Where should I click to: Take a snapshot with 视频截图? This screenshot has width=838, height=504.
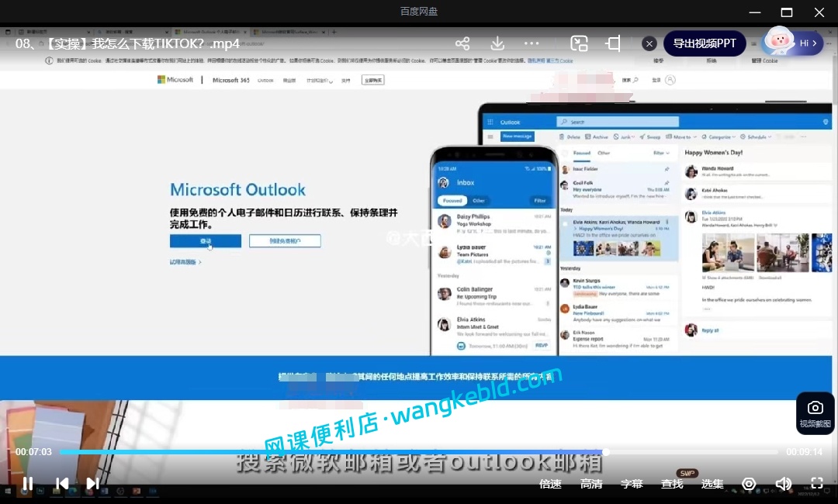[815, 414]
